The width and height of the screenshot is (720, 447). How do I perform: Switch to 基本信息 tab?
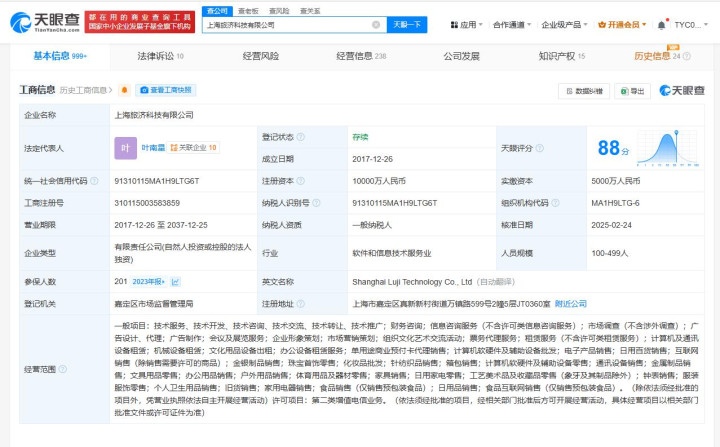(60, 56)
